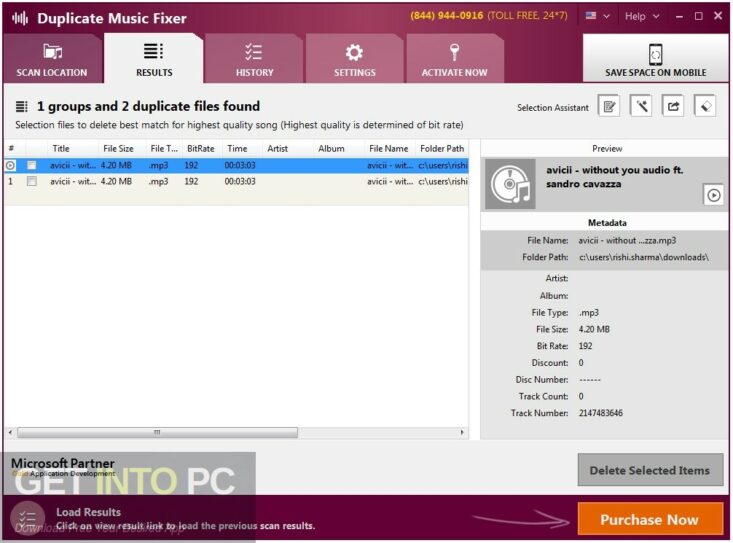Image resolution: width=733 pixels, height=543 pixels.
Task: Click the avicii - without ...zza.mp3 file name value
Action: pyautogui.click(x=627, y=240)
